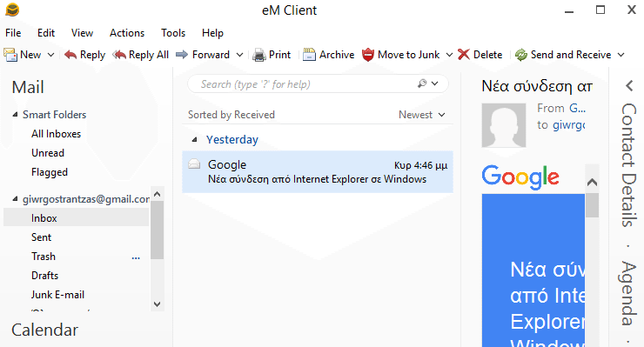Open the Move to Junk dropdown arrow

click(x=449, y=55)
